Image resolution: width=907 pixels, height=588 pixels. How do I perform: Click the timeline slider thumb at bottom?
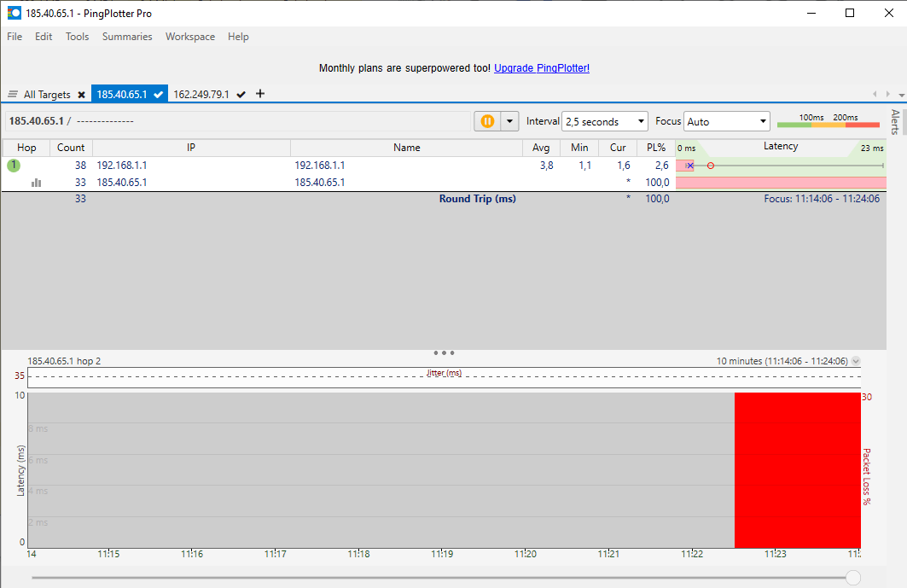point(853,577)
